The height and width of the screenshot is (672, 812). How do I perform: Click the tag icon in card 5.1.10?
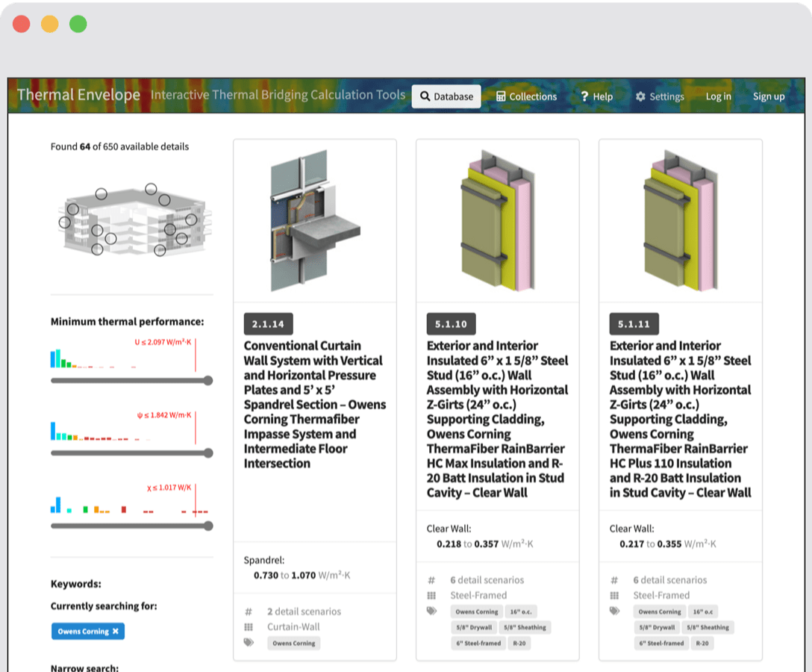(431, 611)
